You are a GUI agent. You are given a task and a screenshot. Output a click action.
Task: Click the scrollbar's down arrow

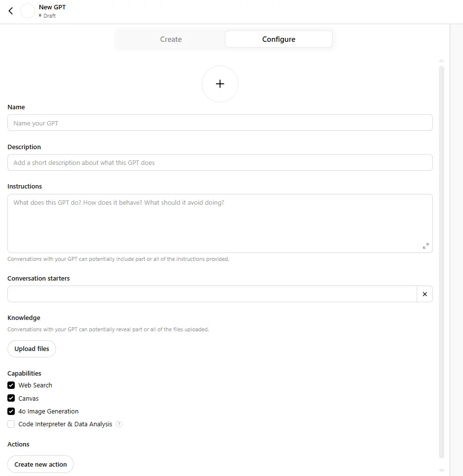(x=441, y=470)
